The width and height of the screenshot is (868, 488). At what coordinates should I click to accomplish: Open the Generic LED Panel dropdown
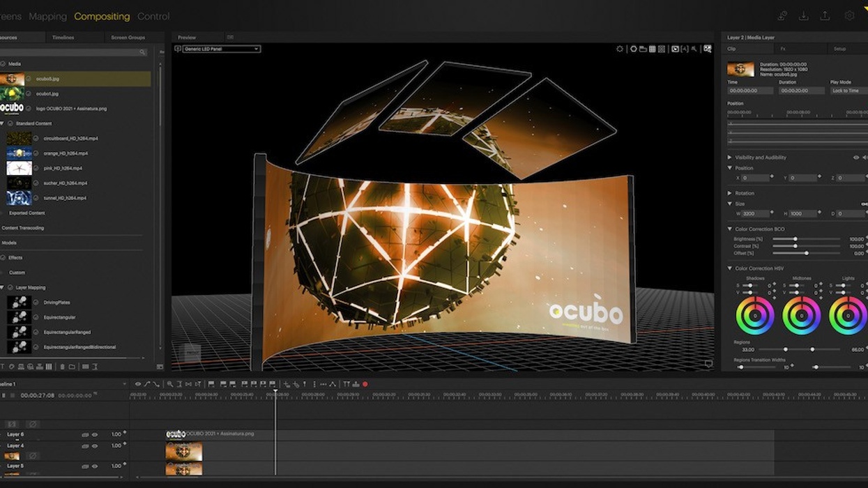tap(221, 49)
